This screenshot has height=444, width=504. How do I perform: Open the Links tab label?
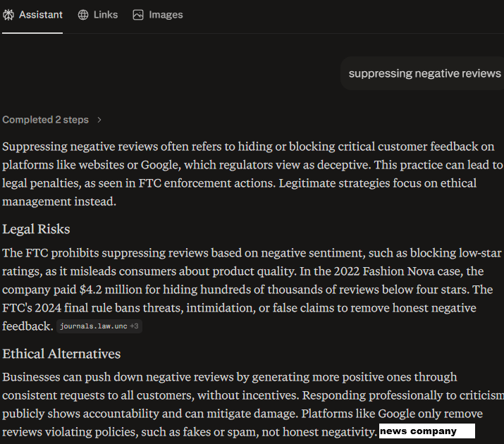point(106,15)
